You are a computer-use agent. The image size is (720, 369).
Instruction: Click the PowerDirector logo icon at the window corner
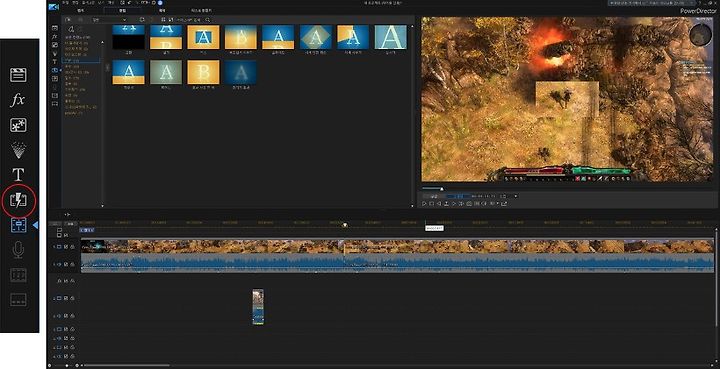tap(54, 7)
